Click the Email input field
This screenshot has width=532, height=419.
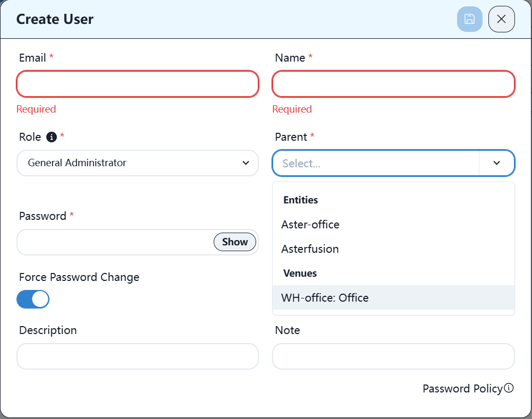[138, 84]
